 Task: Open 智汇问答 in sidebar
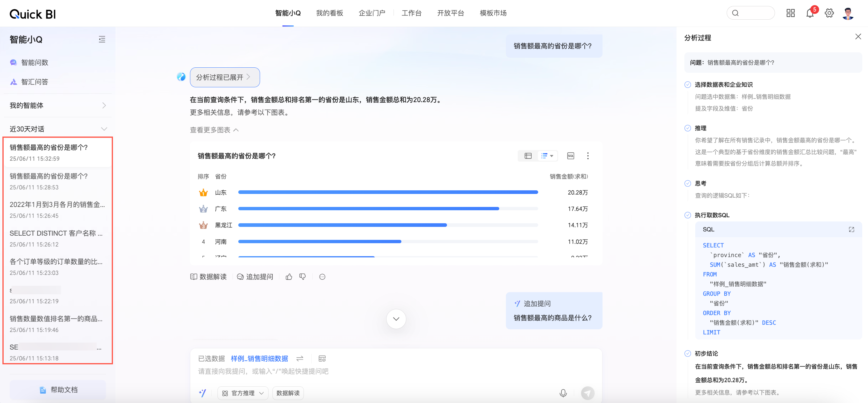coord(29,82)
